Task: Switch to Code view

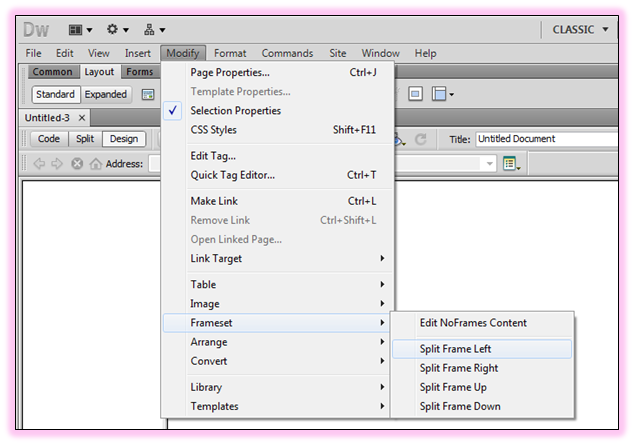Action: tap(49, 139)
